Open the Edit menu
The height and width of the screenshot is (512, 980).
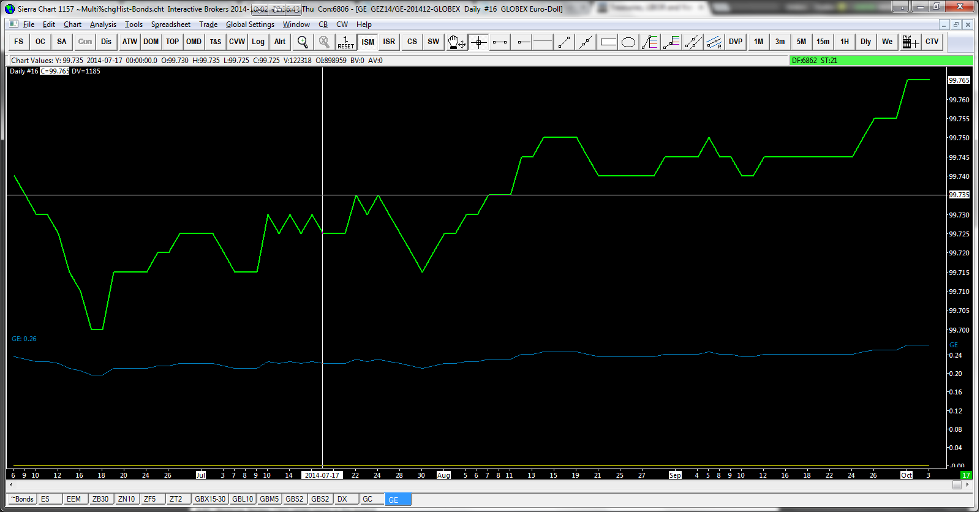click(49, 24)
